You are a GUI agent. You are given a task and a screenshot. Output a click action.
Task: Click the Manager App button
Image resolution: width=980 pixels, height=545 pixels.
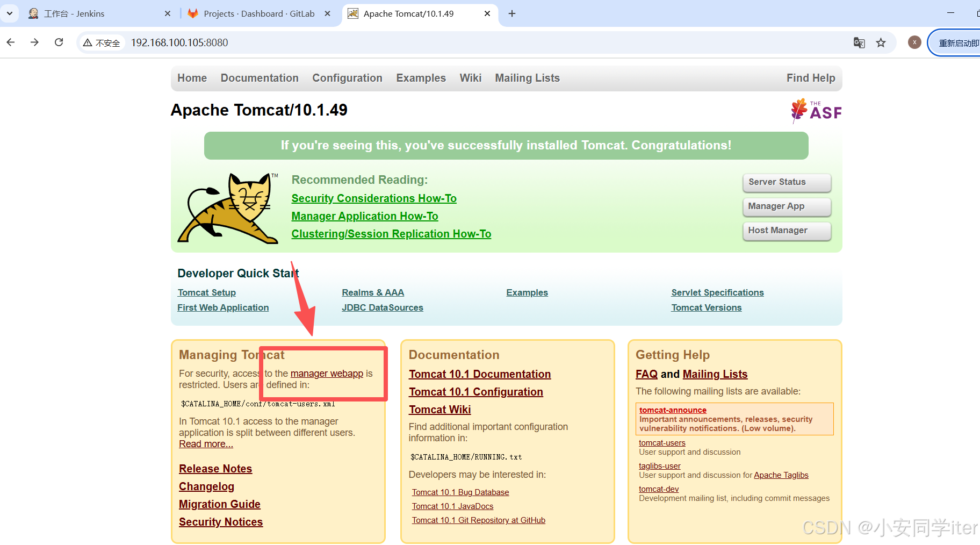tap(787, 206)
